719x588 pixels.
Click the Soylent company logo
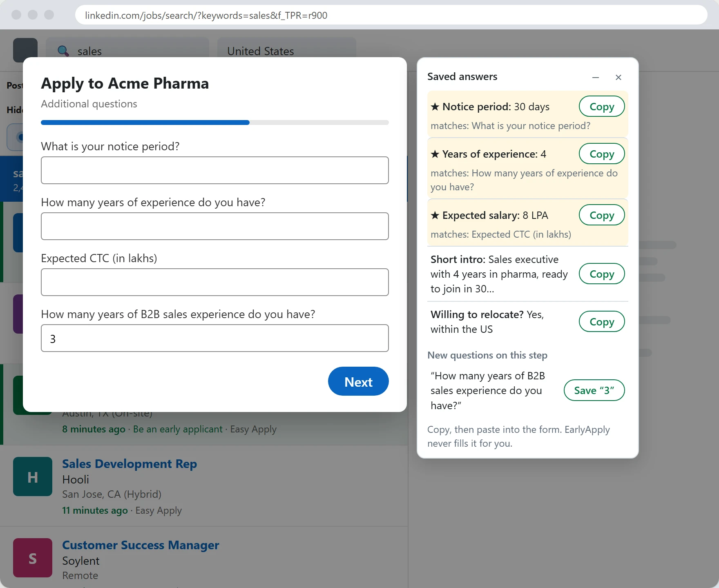coord(33,558)
